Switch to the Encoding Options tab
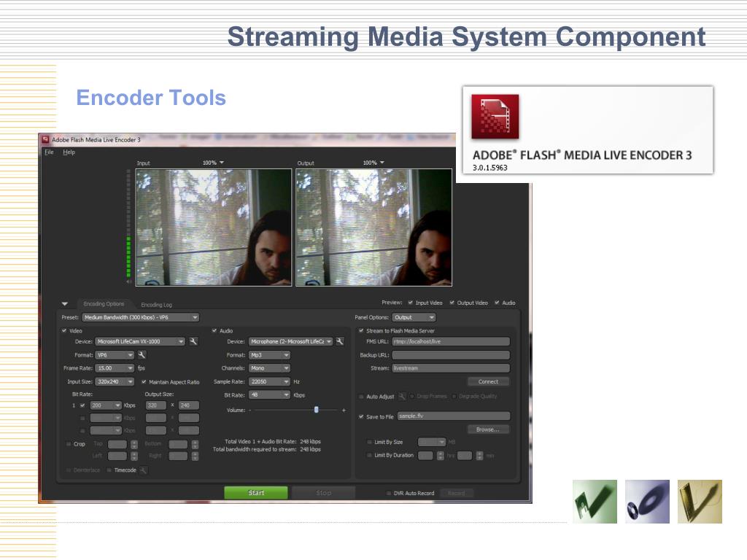This screenshot has height=560, width=747. [x=104, y=304]
